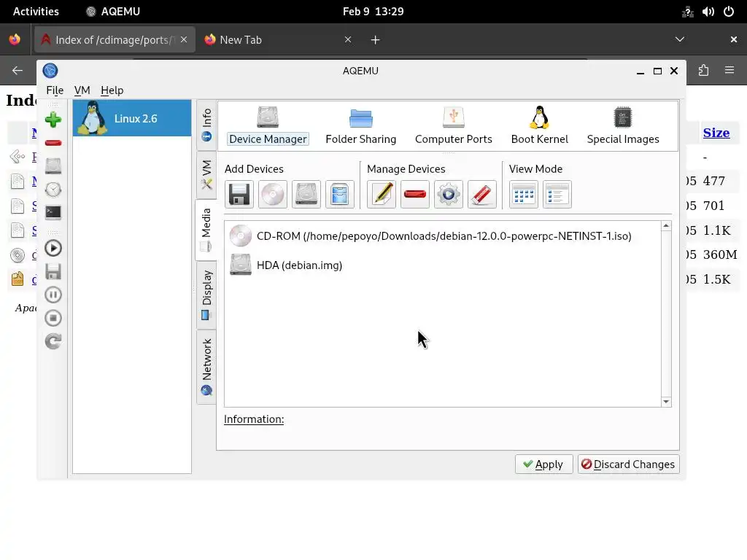Image resolution: width=747 pixels, height=560 pixels.
Task: Switch to Index of /cdimage/ports Firefox tab
Action: coord(115,40)
